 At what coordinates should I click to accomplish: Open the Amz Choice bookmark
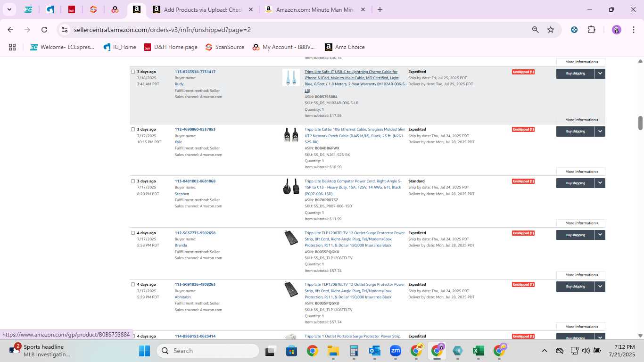point(345,47)
